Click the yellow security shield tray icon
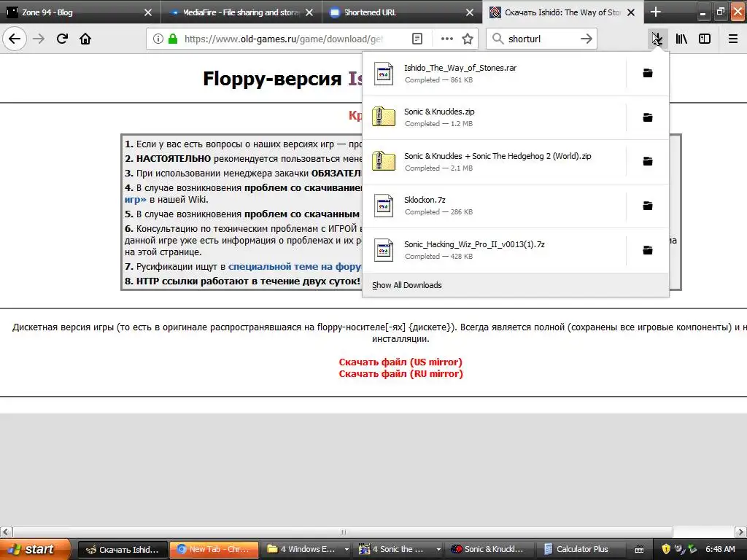This screenshot has height=560, width=747. (x=666, y=549)
